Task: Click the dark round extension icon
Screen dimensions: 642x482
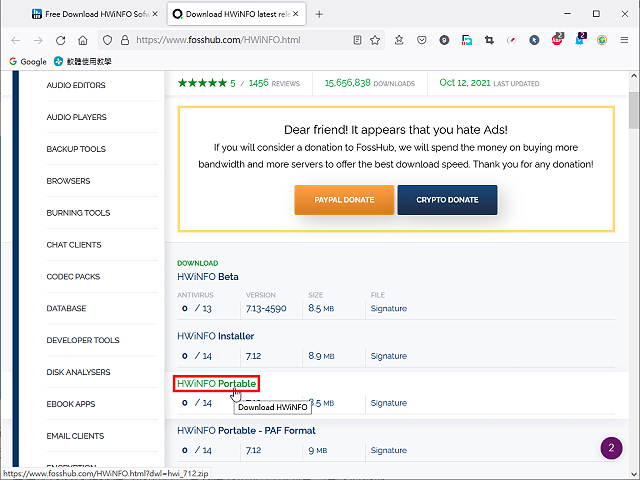Action: [x=444, y=40]
